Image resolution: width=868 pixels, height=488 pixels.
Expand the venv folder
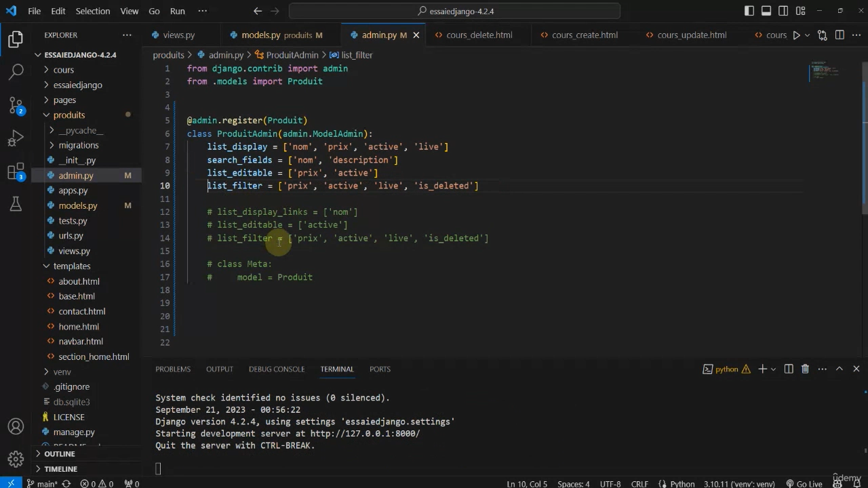pyautogui.click(x=62, y=371)
